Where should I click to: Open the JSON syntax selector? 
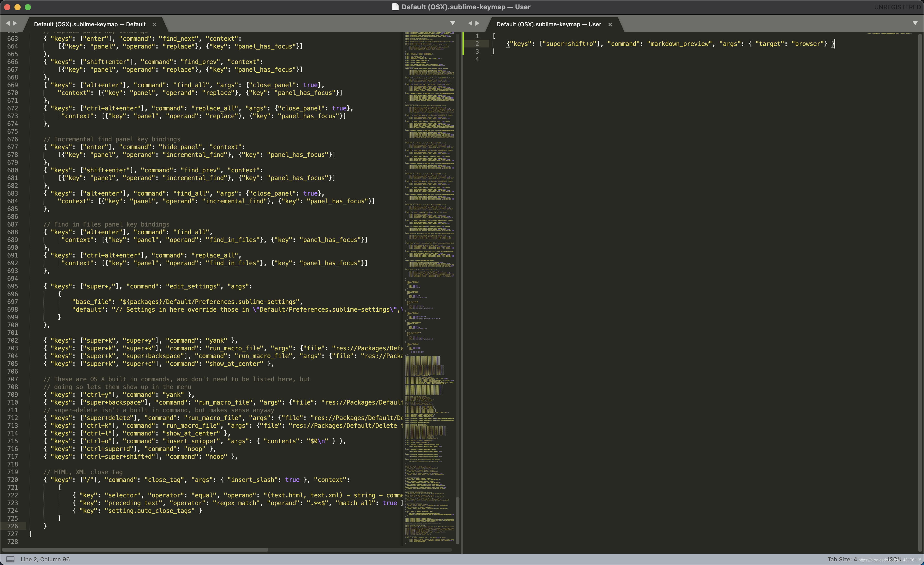[x=894, y=559]
